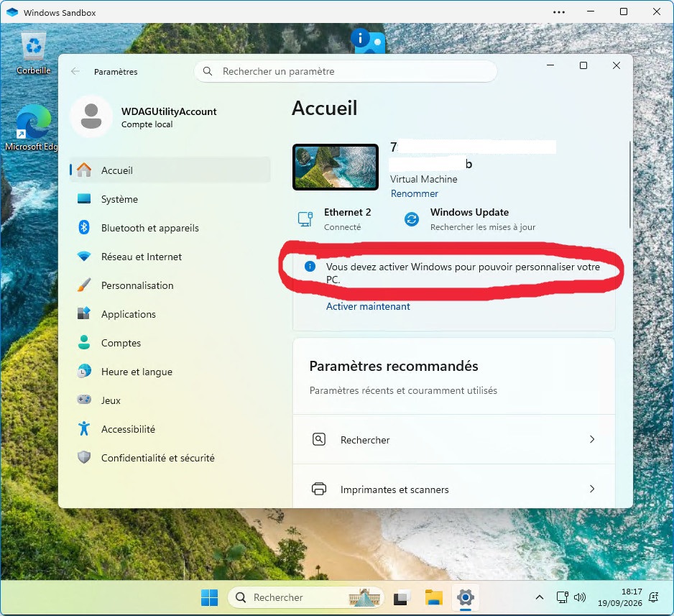Screen dimensions: 674x616
Task: Open the Personnalisation paintbrush icon
Action: tap(84, 285)
